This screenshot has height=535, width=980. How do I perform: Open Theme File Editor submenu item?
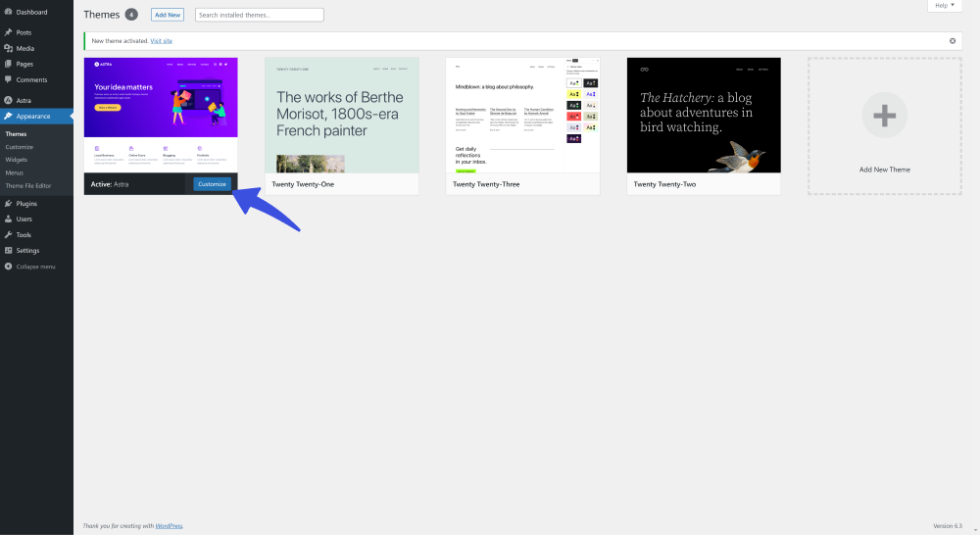pyautogui.click(x=28, y=185)
